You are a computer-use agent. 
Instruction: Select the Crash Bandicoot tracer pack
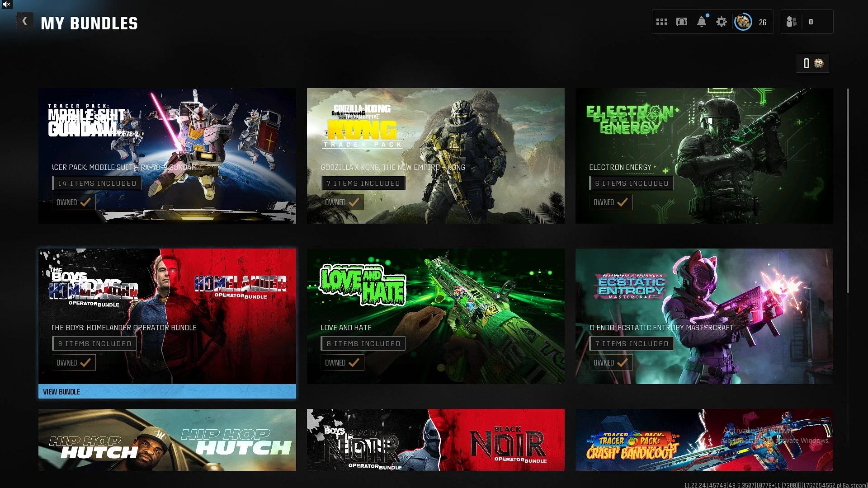[704, 440]
